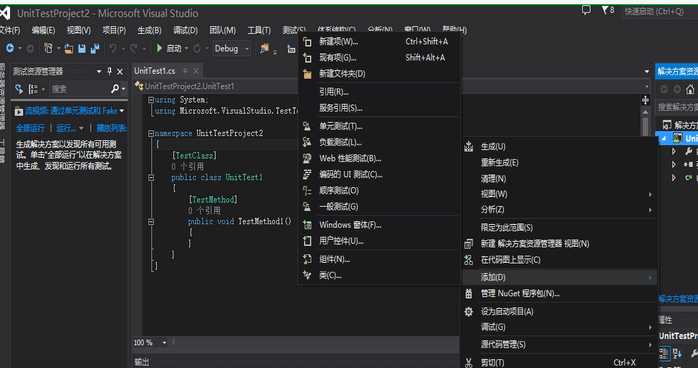This screenshot has height=368, width=698.
Task: Open Test Explorer window options dropdown arrow
Action: [x=99, y=72]
